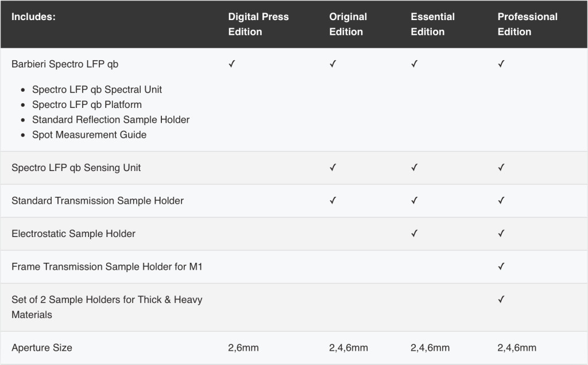Click Professional checkmark for Frame Transmission Sample Holder
The height and width of the screenshot is (365, 588).
[x=501, y=266]
